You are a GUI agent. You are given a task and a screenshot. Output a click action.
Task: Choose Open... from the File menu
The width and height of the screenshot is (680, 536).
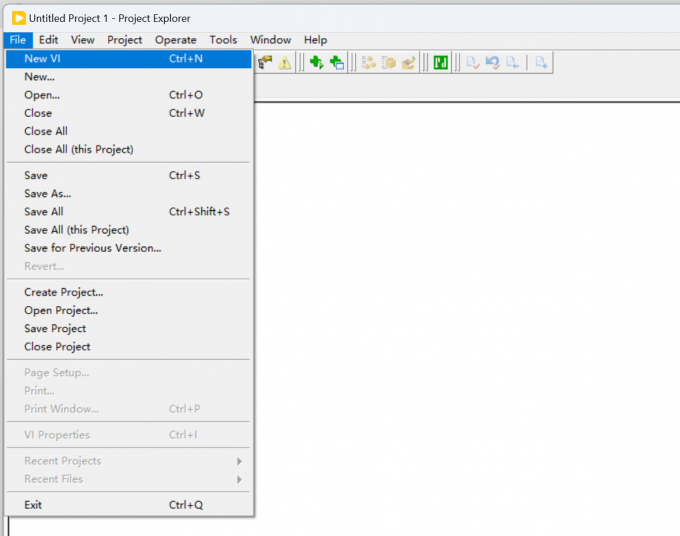click(128, 95)
